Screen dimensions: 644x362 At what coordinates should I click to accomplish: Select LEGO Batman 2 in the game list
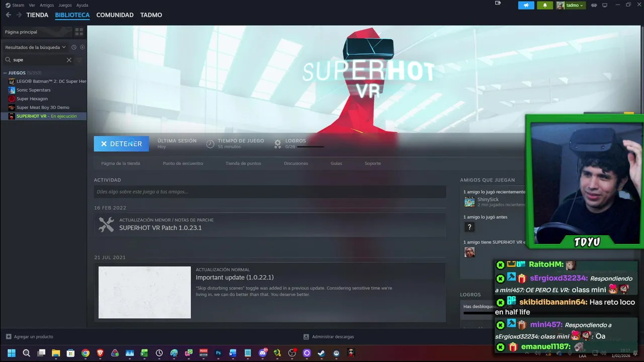47,81
